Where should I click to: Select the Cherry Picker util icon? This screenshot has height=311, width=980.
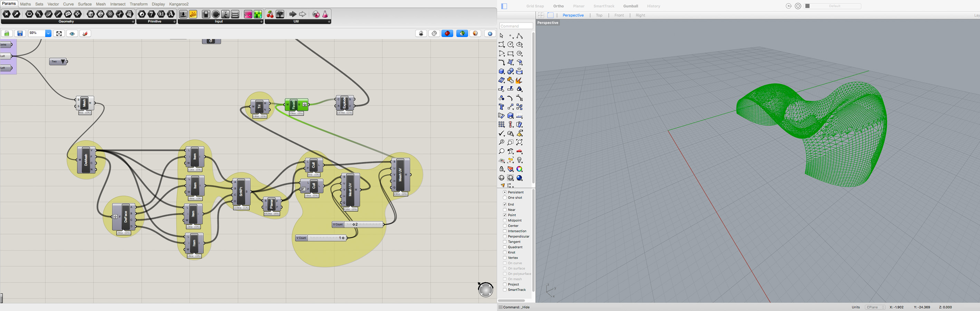[270, 14]
